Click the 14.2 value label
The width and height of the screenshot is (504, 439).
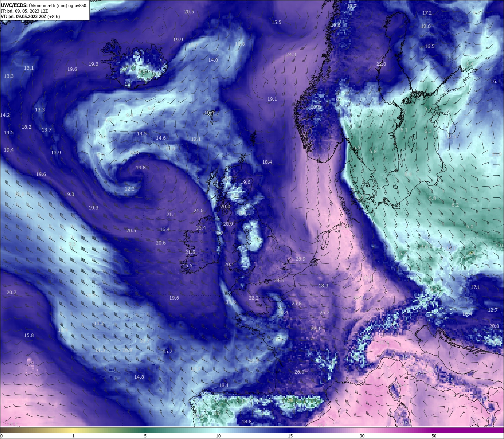5,115
